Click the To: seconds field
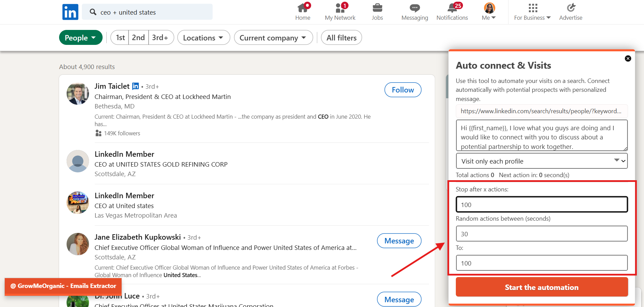 tap(542, 263)
